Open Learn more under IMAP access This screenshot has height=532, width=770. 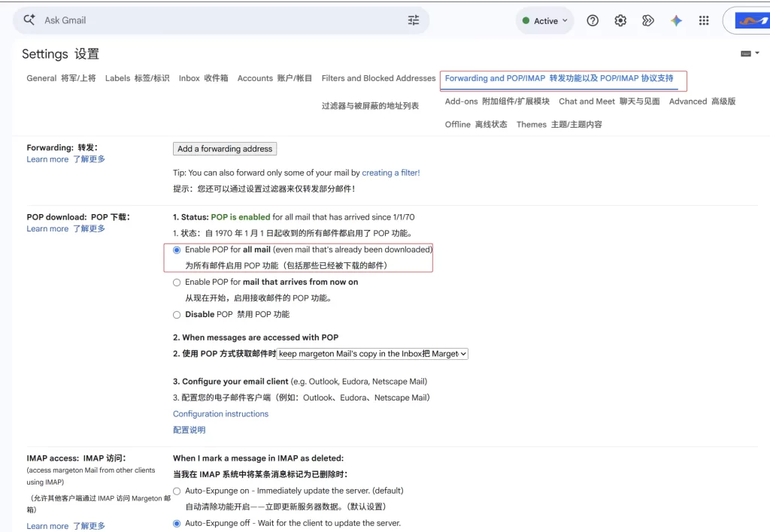tap(66, 526)
